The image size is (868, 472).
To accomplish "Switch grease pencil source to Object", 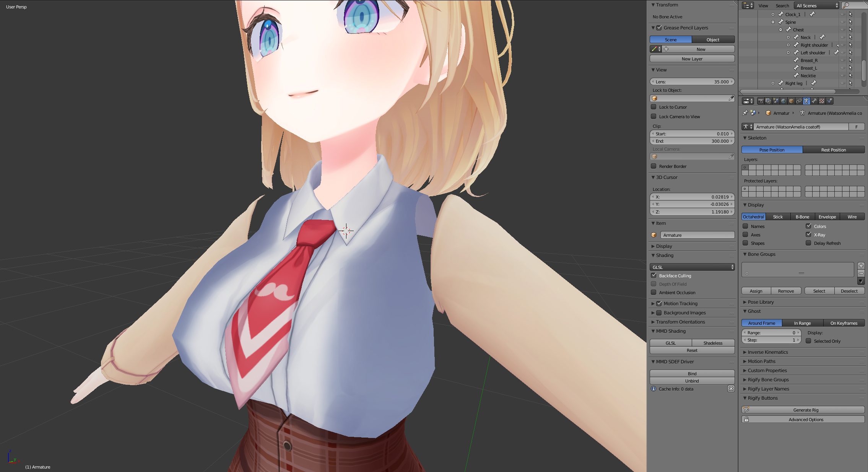I will pos(713,39).
